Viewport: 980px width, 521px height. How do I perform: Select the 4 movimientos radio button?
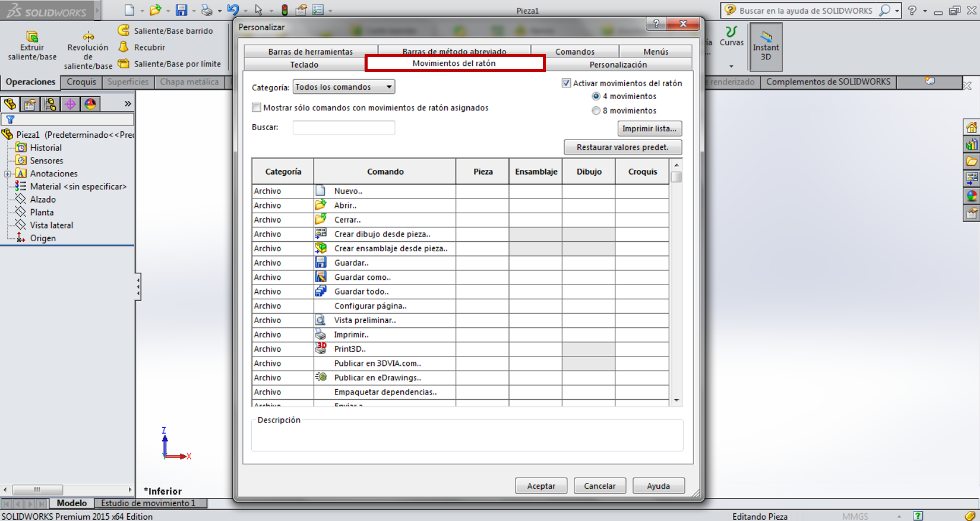click(596, 96)
